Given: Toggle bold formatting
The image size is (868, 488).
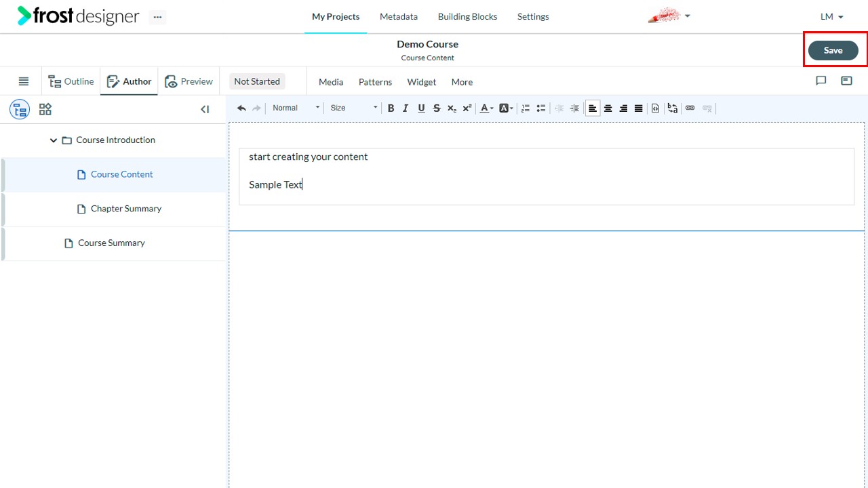Looking at the screenshot, I should point(391,108).
